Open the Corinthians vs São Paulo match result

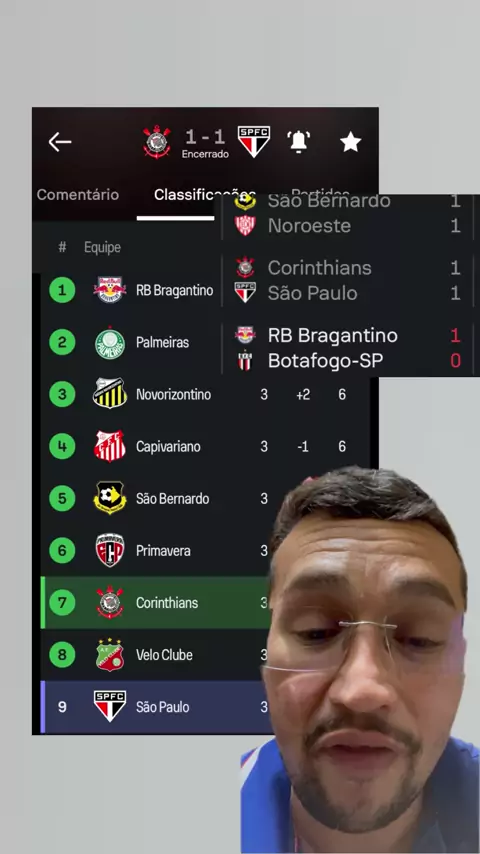click(x=348, y=280)
